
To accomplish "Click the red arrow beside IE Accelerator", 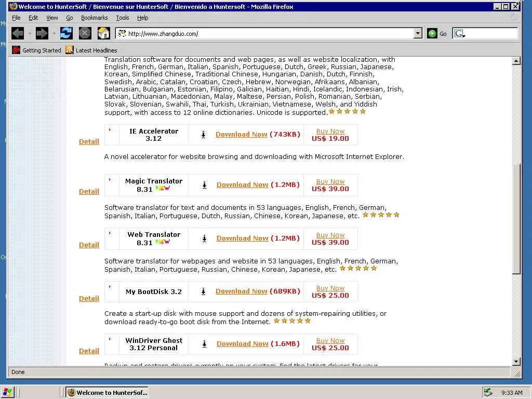I will pyautogui.click(x=110, y=129).
